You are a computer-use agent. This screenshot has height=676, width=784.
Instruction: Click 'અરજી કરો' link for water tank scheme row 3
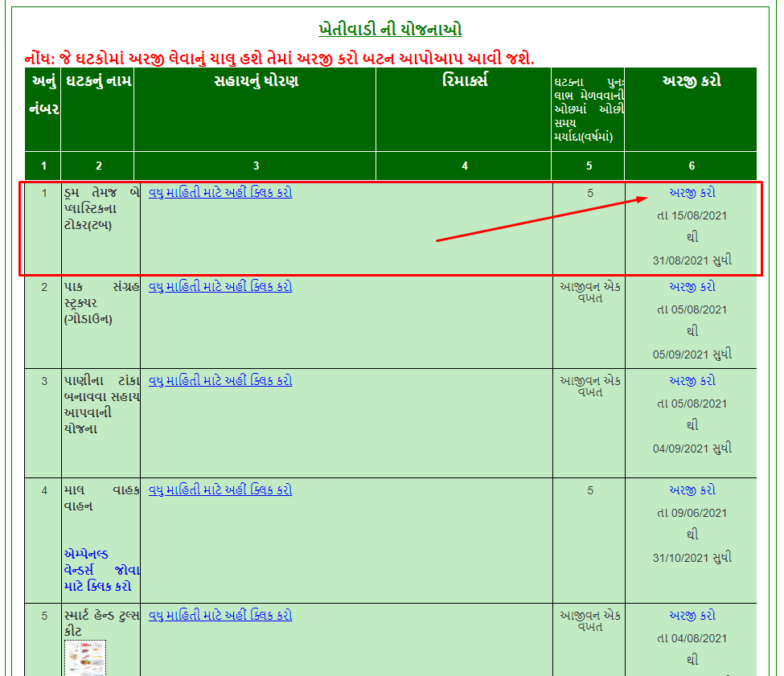coord(692,381)
